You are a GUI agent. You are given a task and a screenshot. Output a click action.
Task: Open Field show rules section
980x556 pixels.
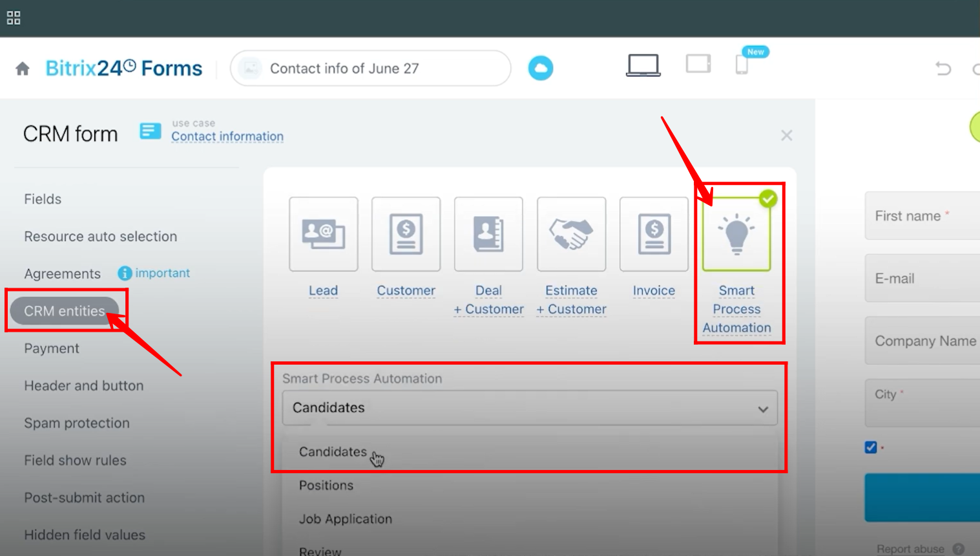click(75, 460)
